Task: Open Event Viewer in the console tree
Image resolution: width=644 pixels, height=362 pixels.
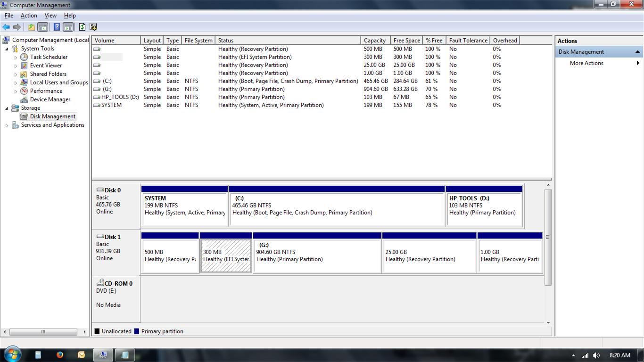Action: tap(46, 66)
